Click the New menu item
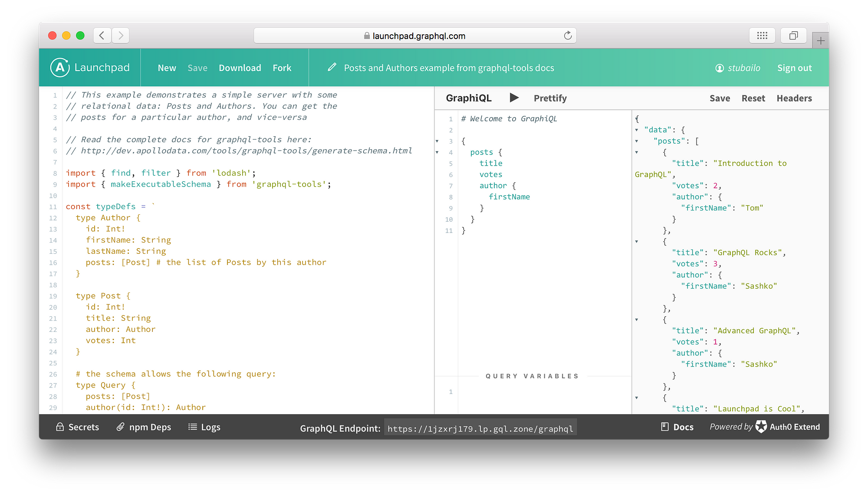This screenshot has width=868, height=495. pos(166,67)
